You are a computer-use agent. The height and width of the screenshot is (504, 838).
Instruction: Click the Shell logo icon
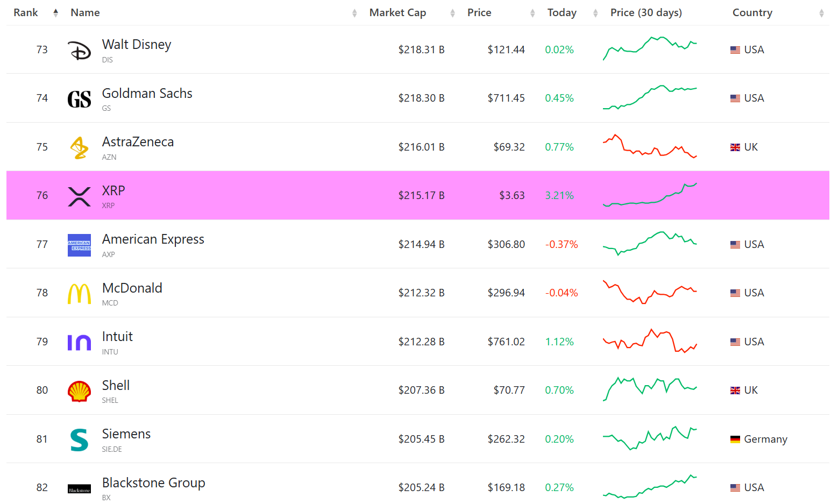(80, 391)
